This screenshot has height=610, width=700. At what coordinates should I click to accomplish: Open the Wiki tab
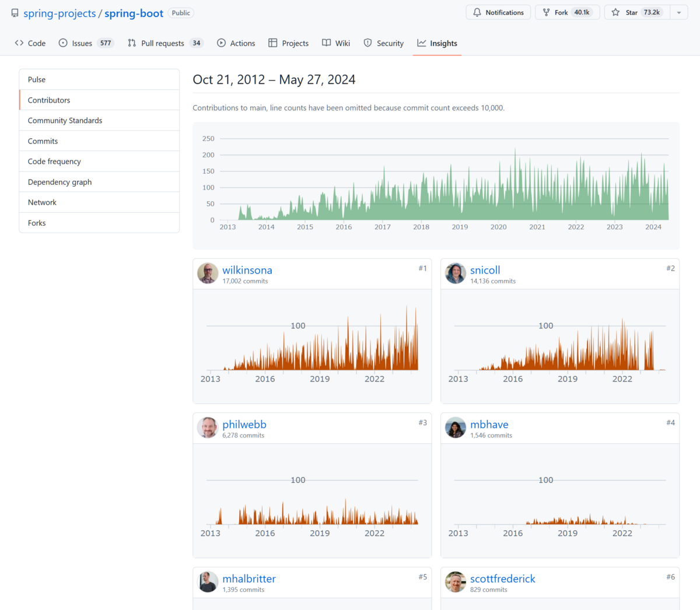click(336, 43)
